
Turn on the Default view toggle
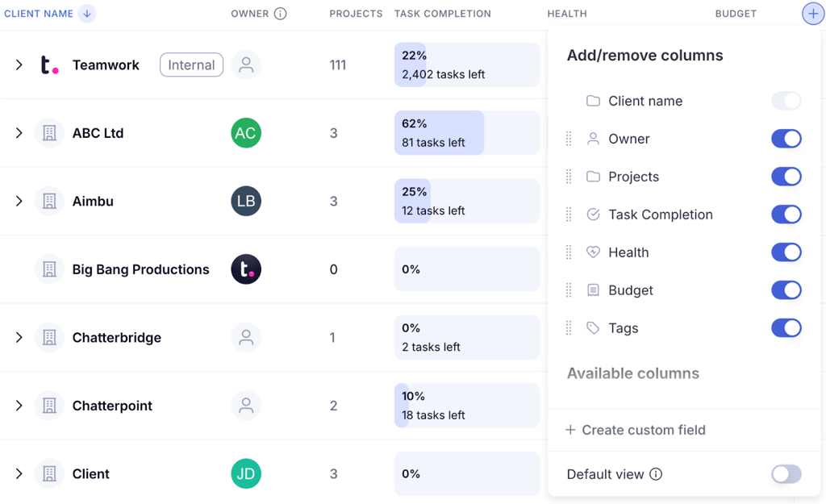click(x=786, y=474)
